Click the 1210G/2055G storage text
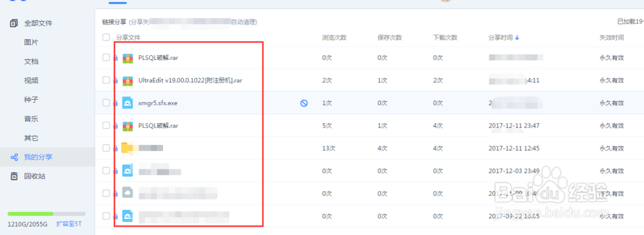The height and width of the screenshot is (235, 644). [x=28, y=224]
